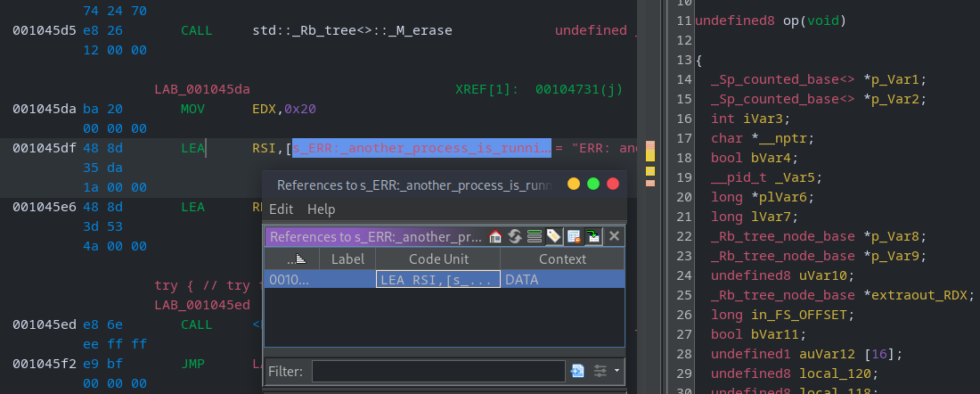The image size is (980, 394).
Task: Click the green maximize window dot
Action: click(593, 184)
